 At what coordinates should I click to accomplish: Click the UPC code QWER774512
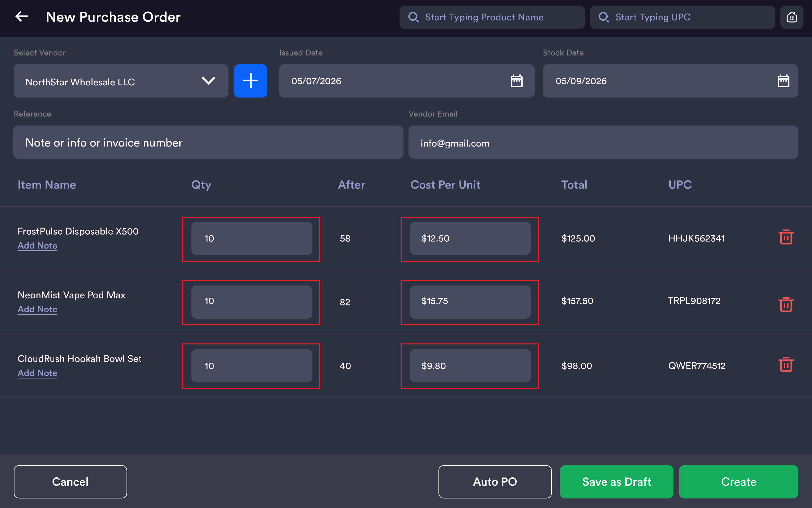coord(697,366)
